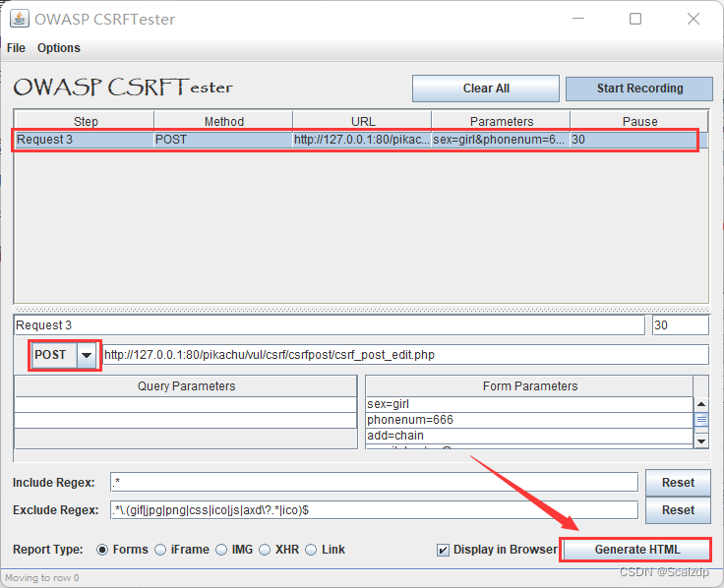724x588 pixels.
Task: Click Reset next to Include Regex
Action: click(678, 483)
